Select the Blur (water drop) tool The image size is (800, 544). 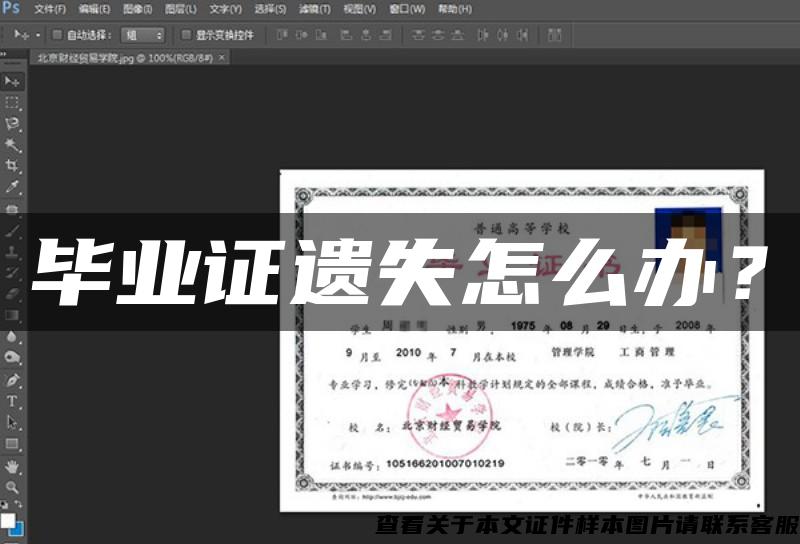[x=12, y=337]
